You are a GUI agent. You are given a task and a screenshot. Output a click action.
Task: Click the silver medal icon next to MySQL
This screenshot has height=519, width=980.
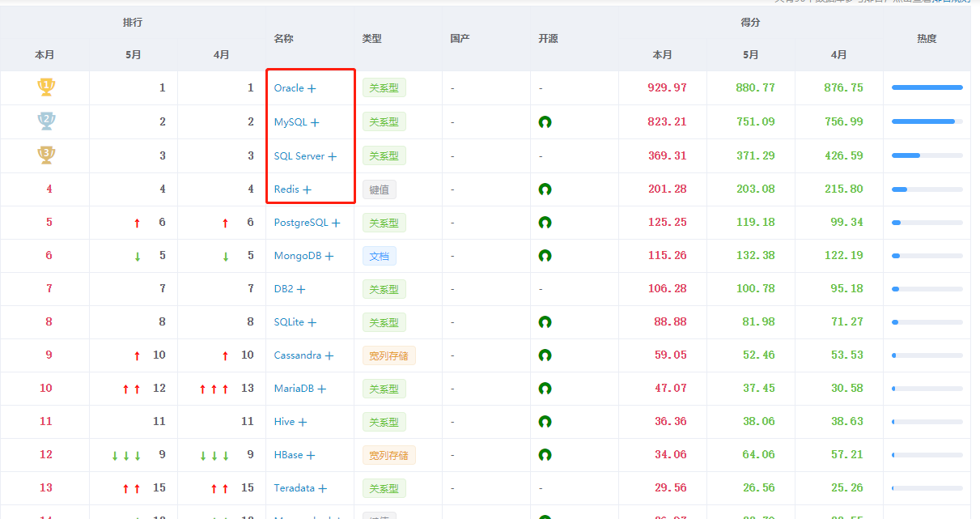tap(45, 119)
